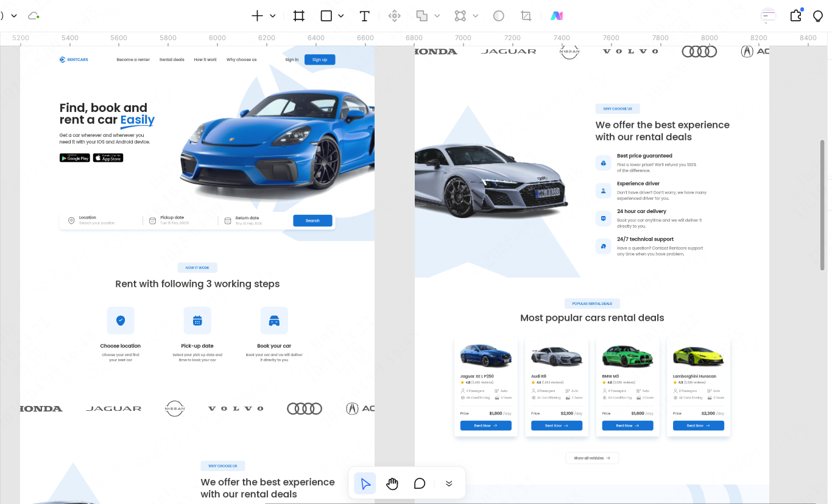This screenshot has height=504, width=832.
Task: Click the '$1,800' price on the Jaguar card
Action: click(x=496, y=413)
